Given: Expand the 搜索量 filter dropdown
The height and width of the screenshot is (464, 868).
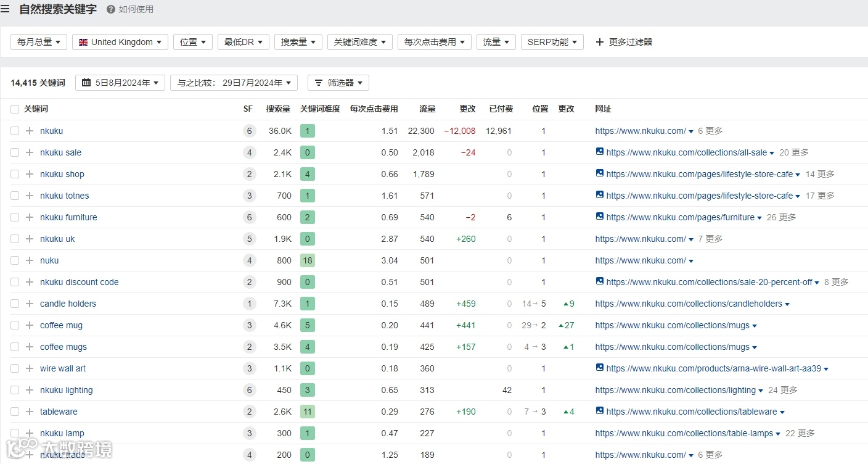Looking at the screenshot, I should (298, 42).
